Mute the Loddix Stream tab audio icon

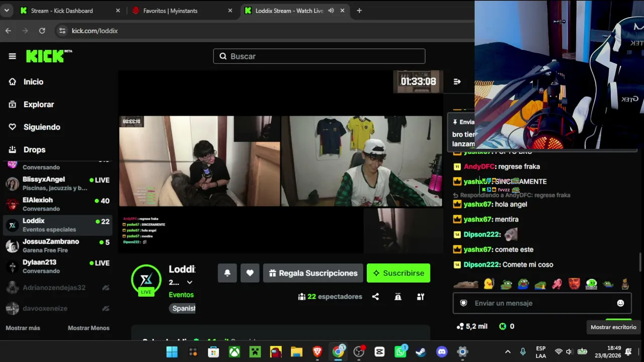331,11
